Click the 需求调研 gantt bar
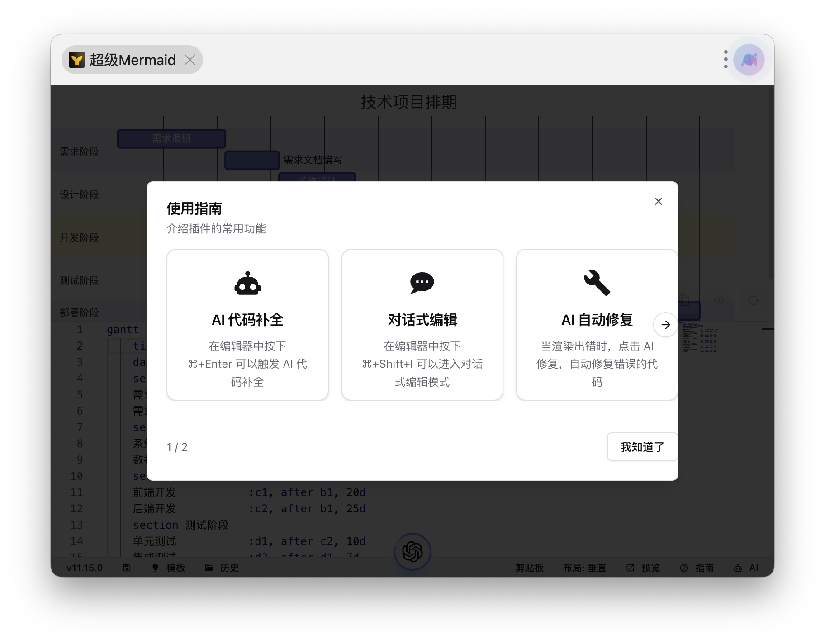The height and width of the screenshot is (644, 825). tap(171, 139)
